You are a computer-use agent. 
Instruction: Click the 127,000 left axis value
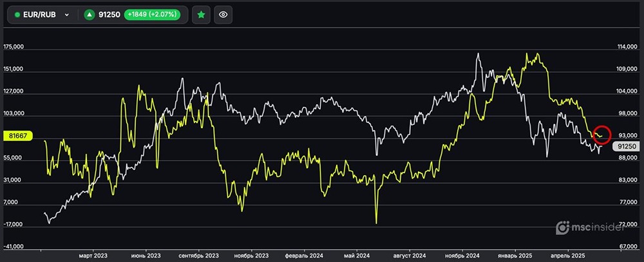point(14,91)
